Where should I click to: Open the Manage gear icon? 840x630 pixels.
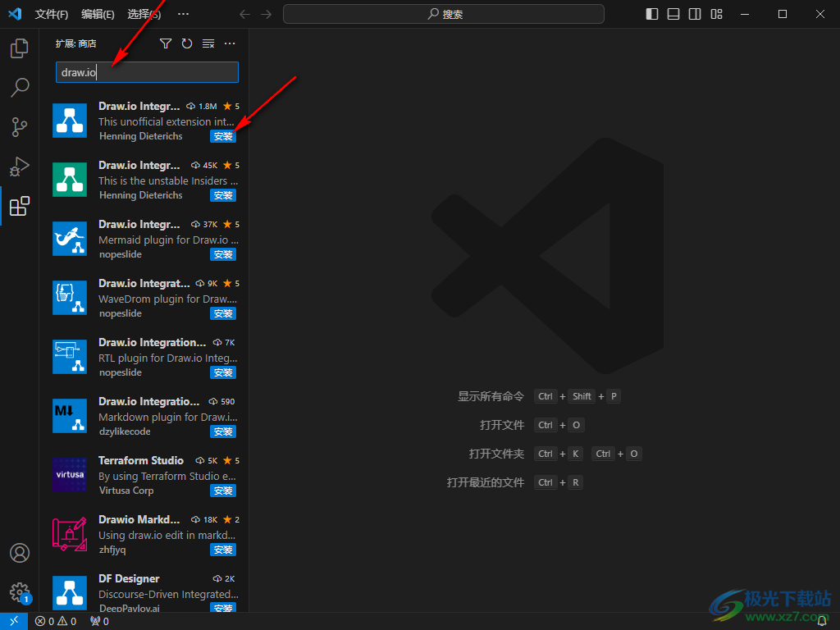pos(20,592)
